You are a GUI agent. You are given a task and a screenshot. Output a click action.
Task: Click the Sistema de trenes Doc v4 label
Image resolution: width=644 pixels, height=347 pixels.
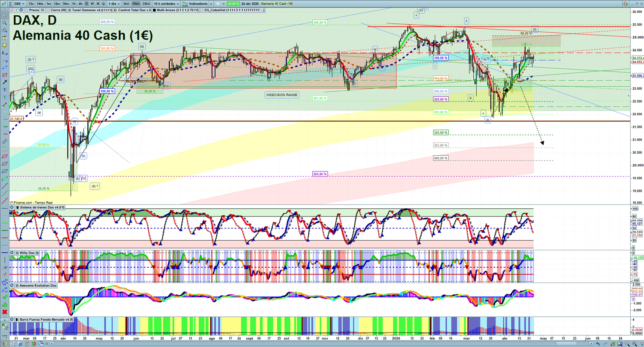point(42,208)
